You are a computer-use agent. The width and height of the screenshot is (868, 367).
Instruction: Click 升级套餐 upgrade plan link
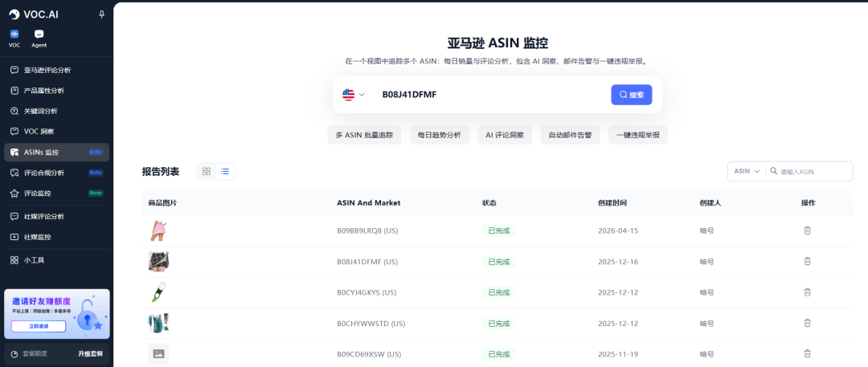pyautogui.click(x=90, y=353)
